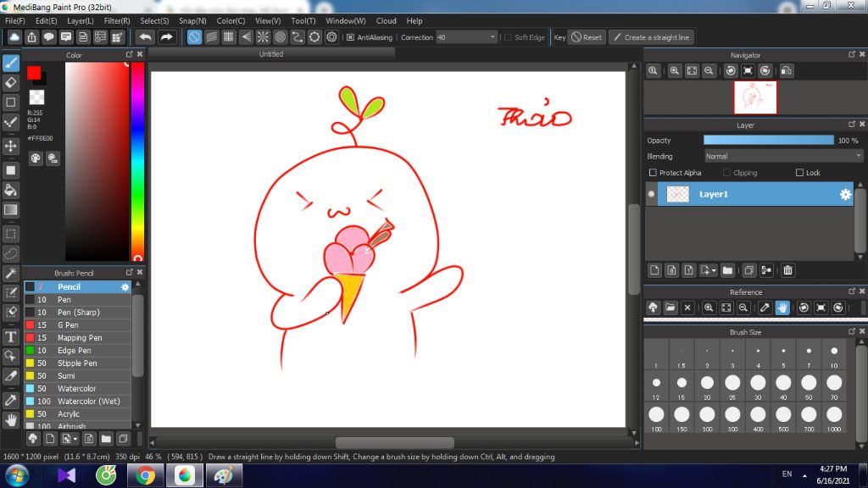Select the Gradient tool

(x=10, y=210)
